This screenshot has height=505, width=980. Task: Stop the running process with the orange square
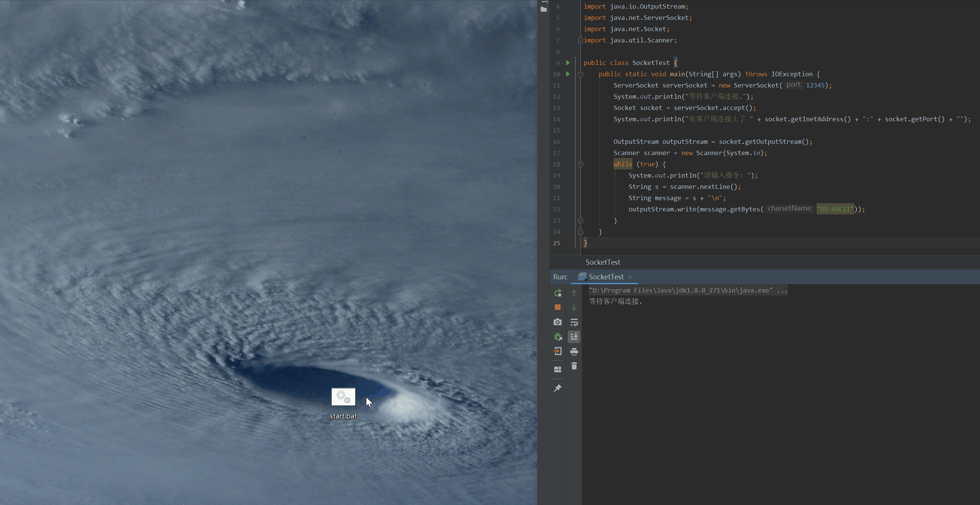558,307
